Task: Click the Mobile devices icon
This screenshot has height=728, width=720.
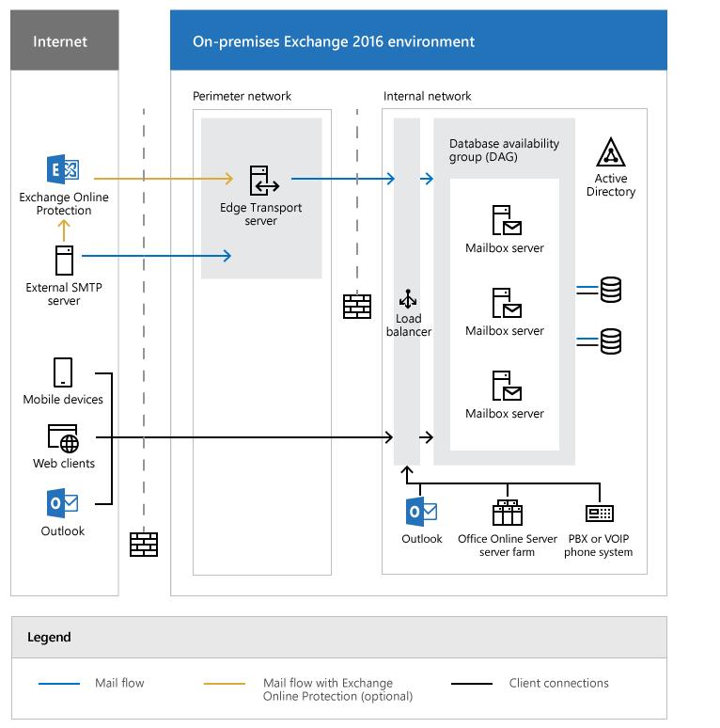Action: tap(63, 372)
